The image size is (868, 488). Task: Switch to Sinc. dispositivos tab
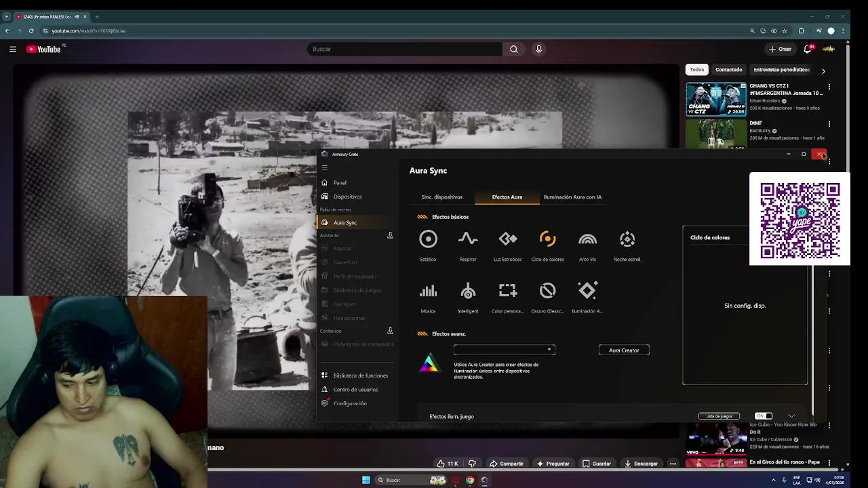(x=441, y=197)
